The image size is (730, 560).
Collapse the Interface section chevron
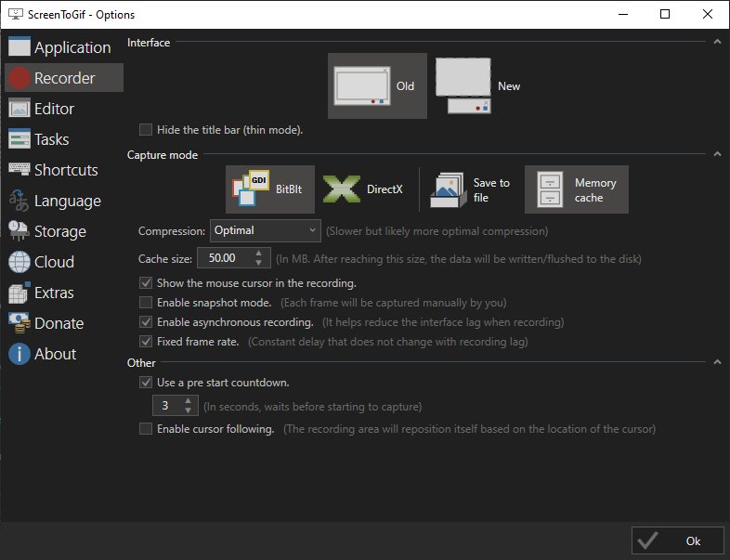717,42
